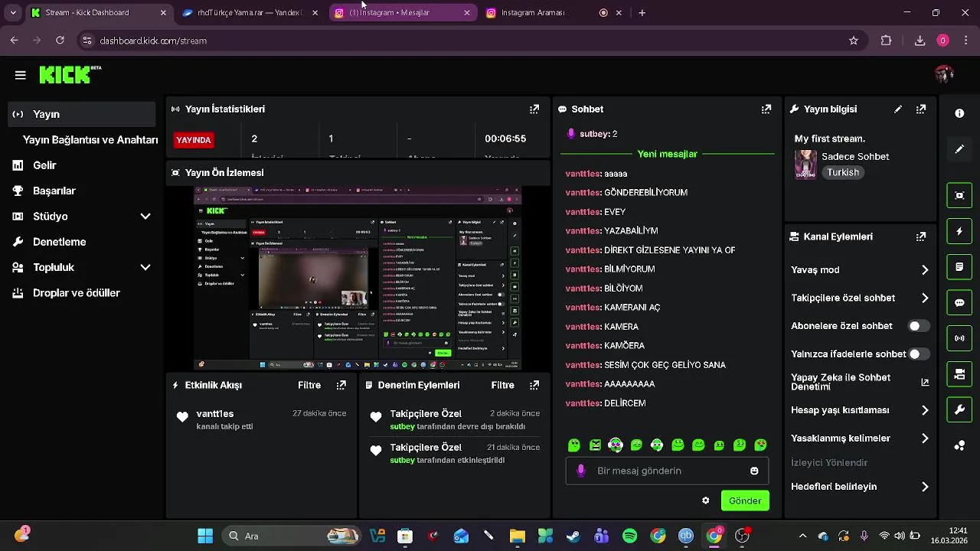Screen dimensions: 980x551
Task: Open Filtre in Denetim Eylemleri panel
Action: pyautogui.click(x=502, y=386)
